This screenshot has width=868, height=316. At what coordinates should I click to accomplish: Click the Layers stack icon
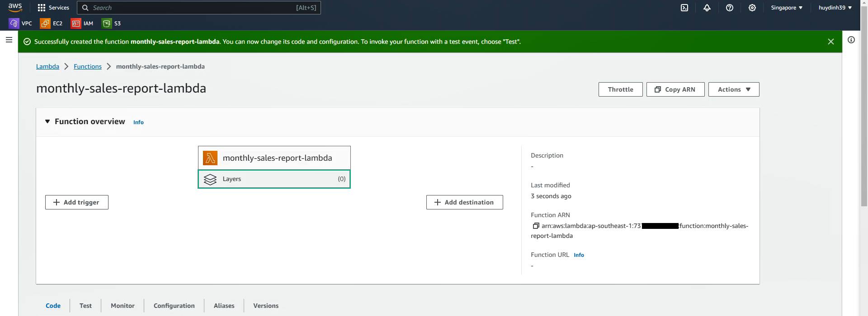pyautogui.click(x=210, y=179)
